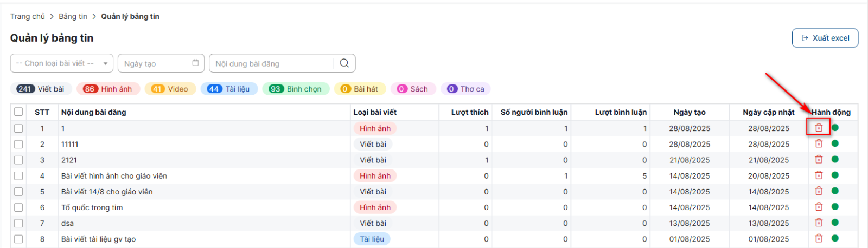The width and height of the screenshot is (868, 248).
Task: Go to Trang chủ breadcrumb link
Action: (27, 16)
